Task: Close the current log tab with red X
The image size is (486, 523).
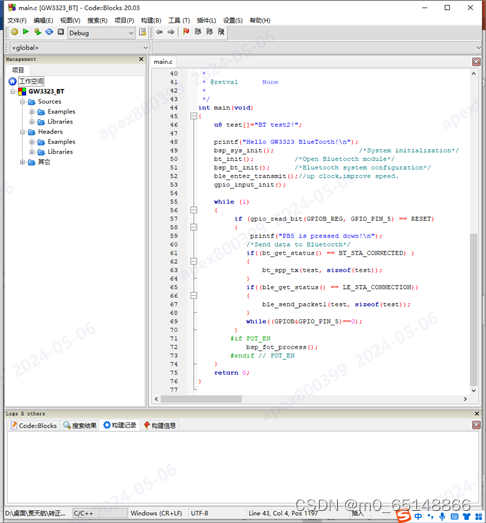Action: [x=476, y=425]
